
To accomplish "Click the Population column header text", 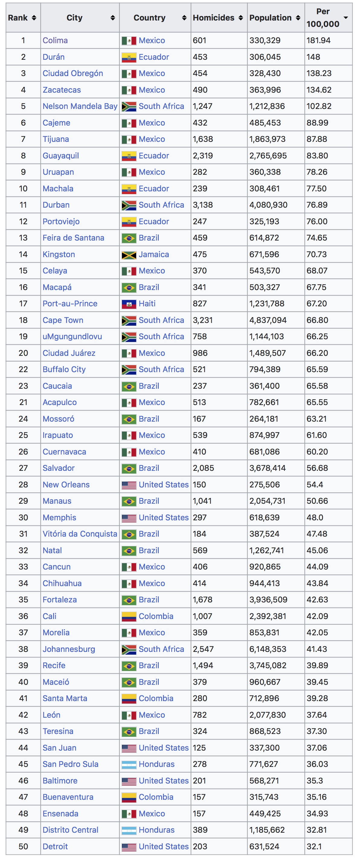I will click(x=270, y=18).
